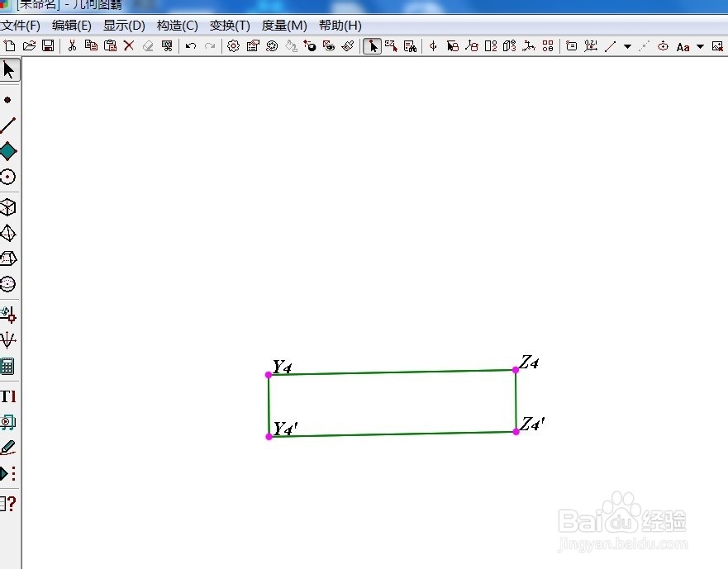Click the screen capture scissors icon

click(167, 46)
